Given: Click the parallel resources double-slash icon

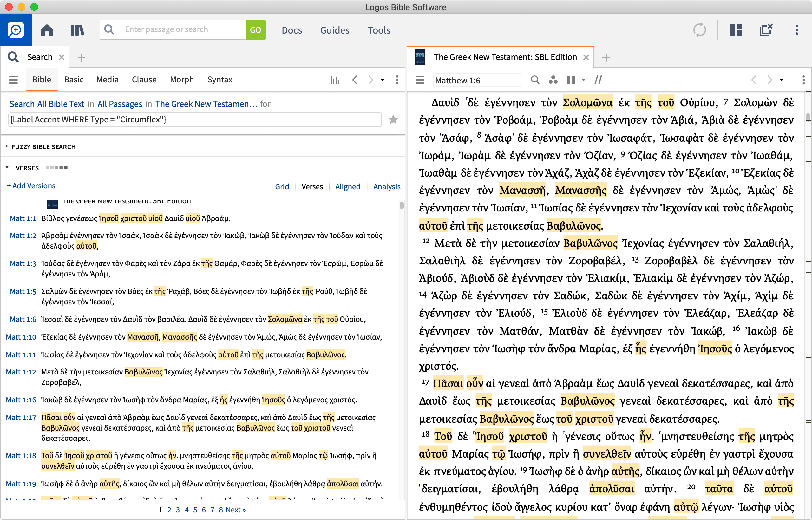Looking at the screenshot, I should (x=598, y=80).
